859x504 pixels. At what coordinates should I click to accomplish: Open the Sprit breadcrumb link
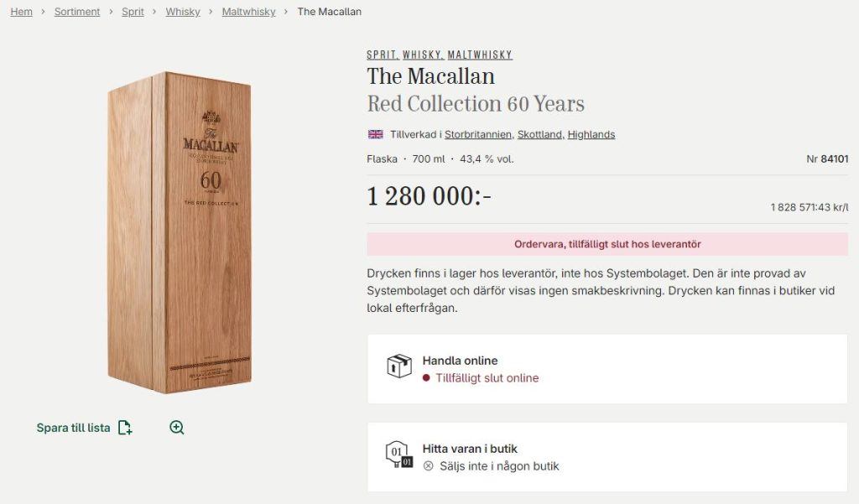pos(133,12)
